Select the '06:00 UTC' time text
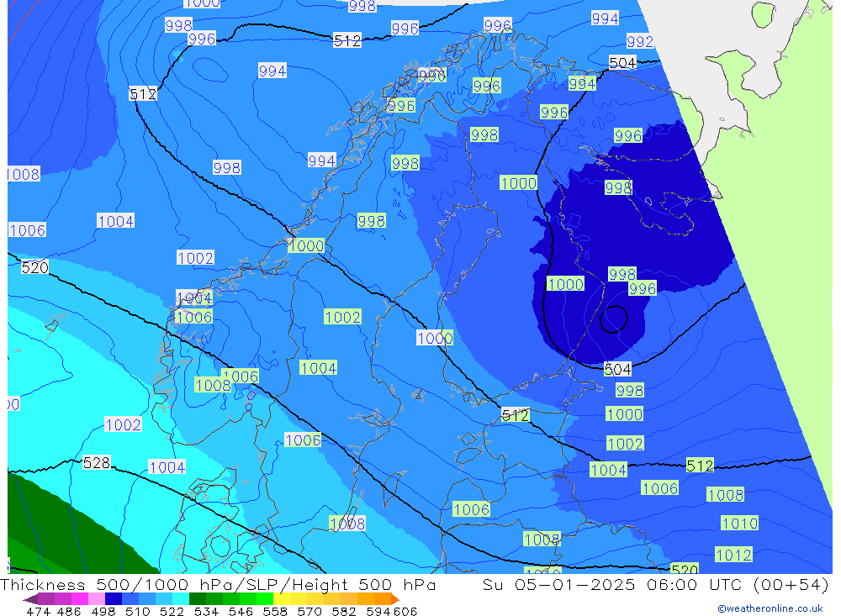The width and height of the screenshot is (841, 616). tap(696, 584)
